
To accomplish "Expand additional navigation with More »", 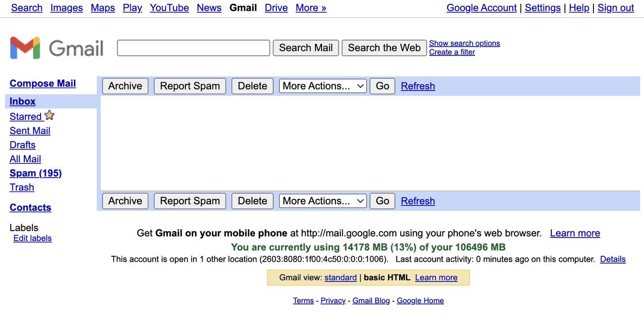I will (311, 8).
